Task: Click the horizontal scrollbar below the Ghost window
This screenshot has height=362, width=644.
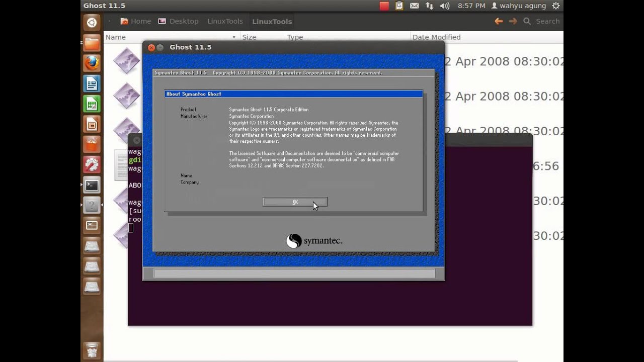Action: click(294, 273)
